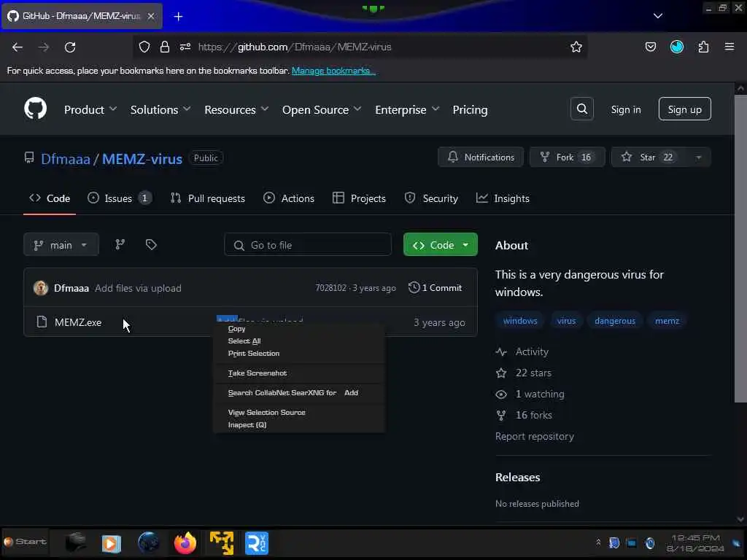Open a new tab with the plus button
The height and width of the screenshot is (560, 747).
click(178, 17)
